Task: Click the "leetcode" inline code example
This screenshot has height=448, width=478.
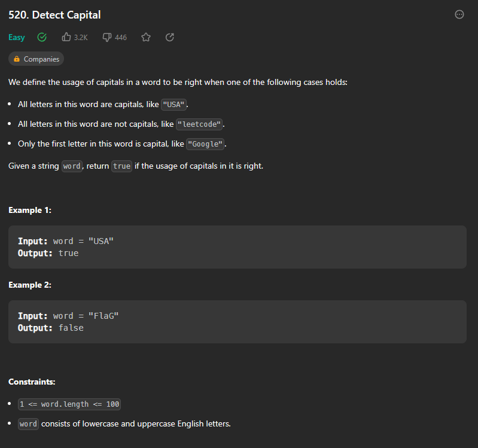Action: tap(199, 124)
